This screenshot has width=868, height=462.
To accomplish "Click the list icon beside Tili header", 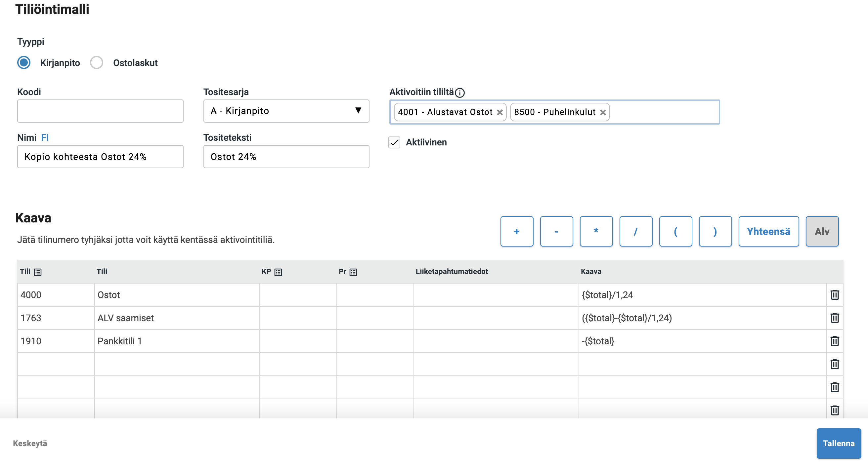I will click(x=38, y=272).
